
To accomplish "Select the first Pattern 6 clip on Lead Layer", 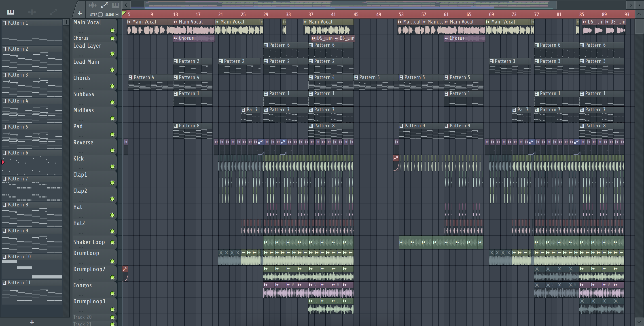I will click(x=286, y=50).
